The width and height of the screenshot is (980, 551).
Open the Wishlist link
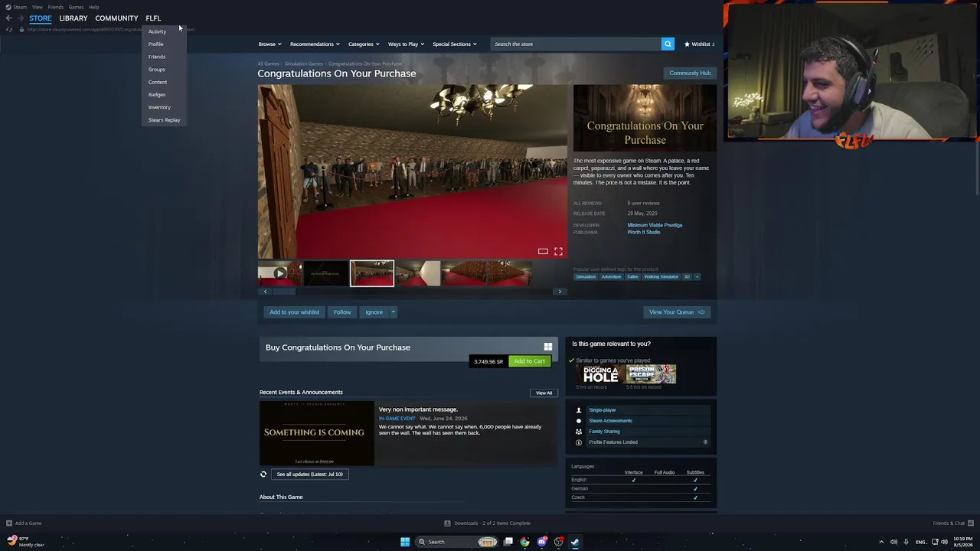coord(699,44)
